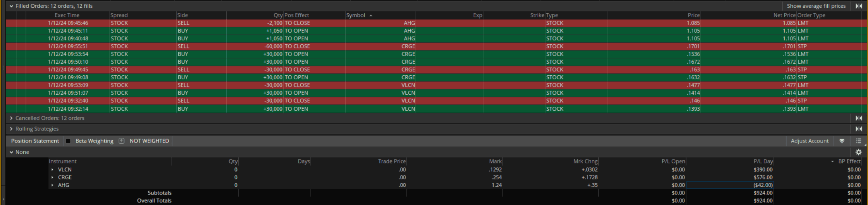
Task: Select the 09:53:09 VLCN sell order time
Action: click(68, 85)
